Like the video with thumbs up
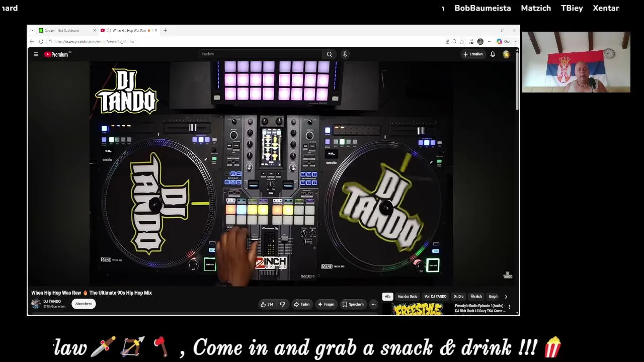The image size is (644, 362). 267,304
